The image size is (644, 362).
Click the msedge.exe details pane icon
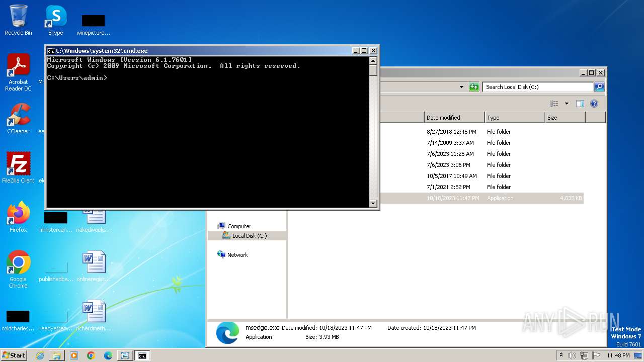tap(227, 332)
